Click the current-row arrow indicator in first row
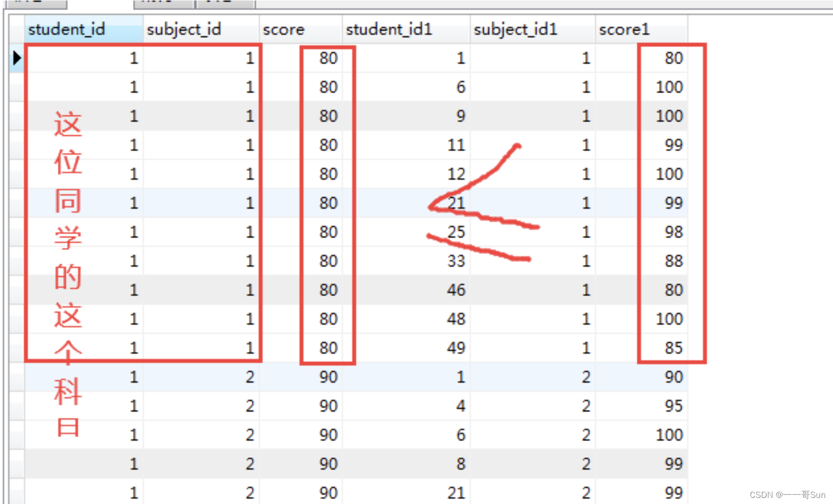This screenshot has height=504, width=833. (x=17, y=58)
